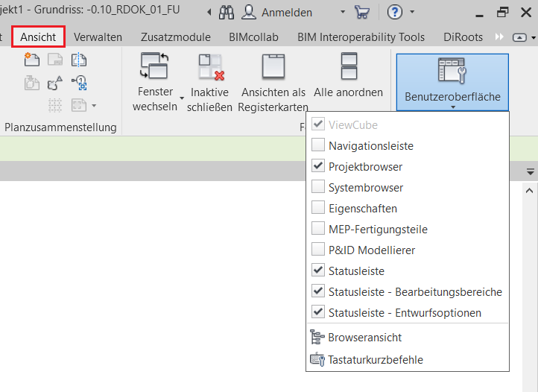Enable the Systembrowser checkbox
Screen dimensions: 538x392
pos(318,187)
